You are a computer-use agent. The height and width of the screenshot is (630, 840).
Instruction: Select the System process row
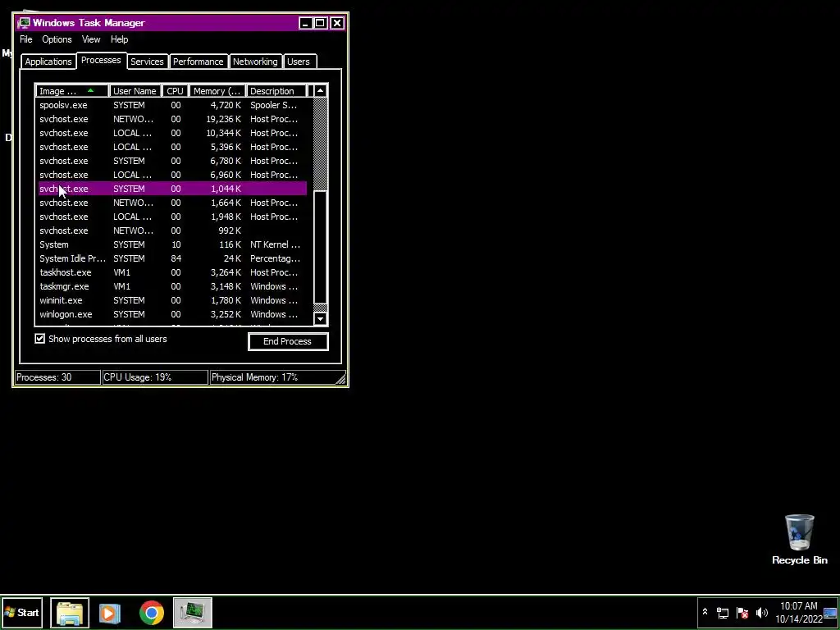[x=171, y=244]
